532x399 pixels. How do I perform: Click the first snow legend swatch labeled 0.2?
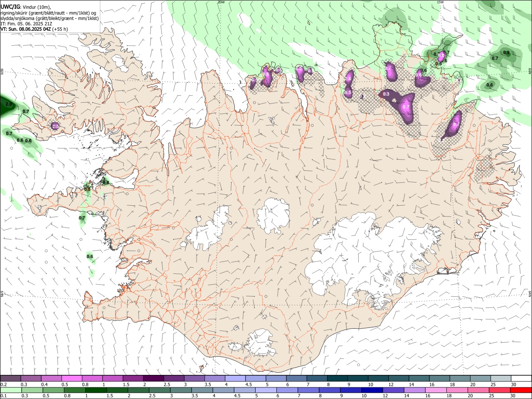[10, 379]
